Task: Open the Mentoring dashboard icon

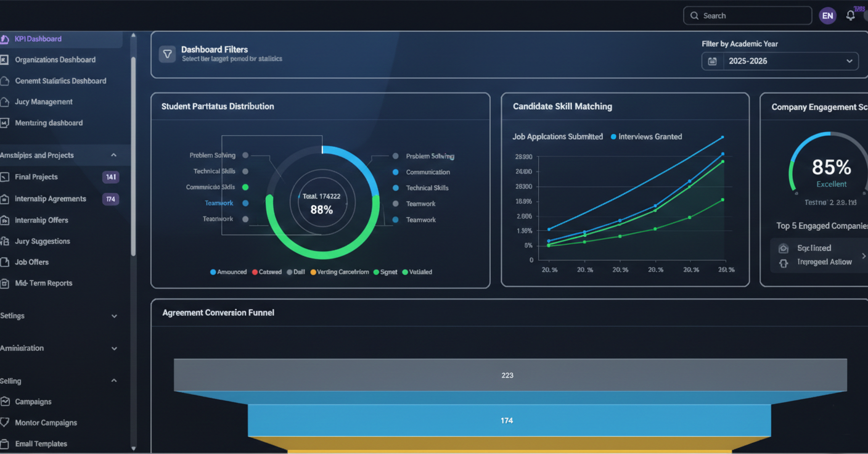Action: tap(6, 122)
